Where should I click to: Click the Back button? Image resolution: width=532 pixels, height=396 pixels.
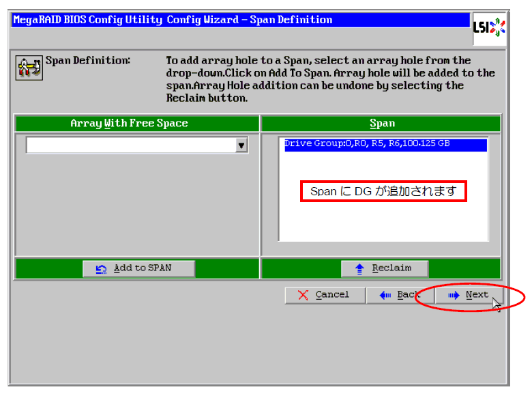point(400,295)
